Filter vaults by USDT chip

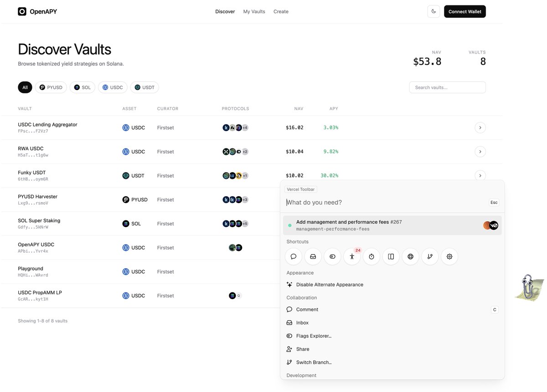[x=144, y=87]
